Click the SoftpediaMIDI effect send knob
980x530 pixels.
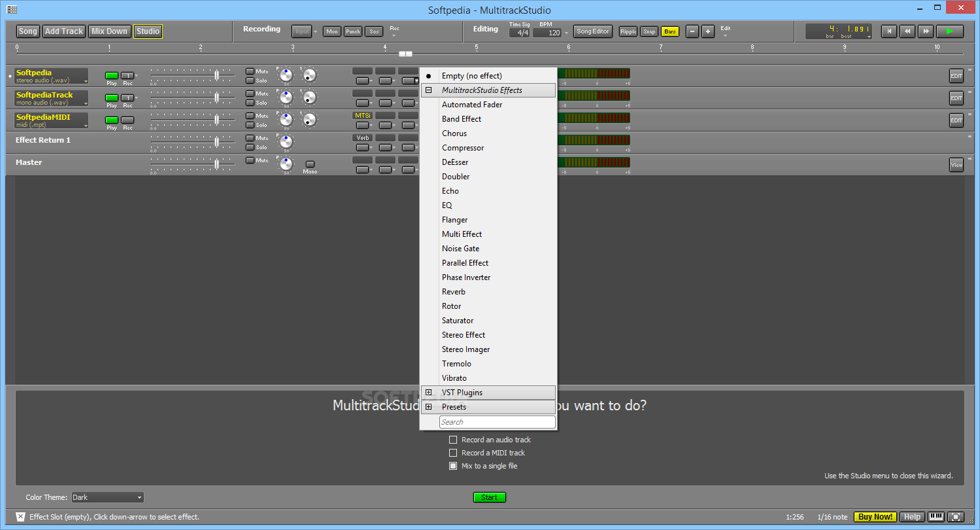click(x=309, y=120)
